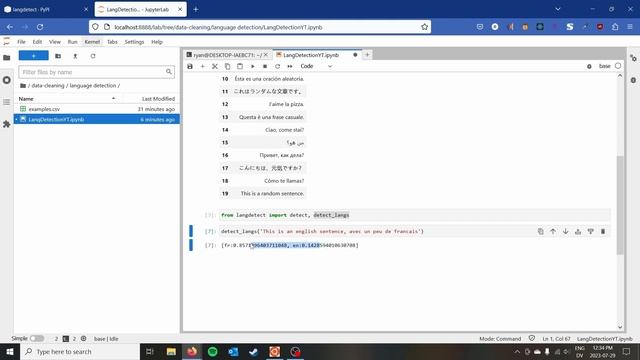Image resolution: width=640 pixels, height=360 pixels.
Task: Open the Code cell type dropdown
Action: click(x=316, y=66)
